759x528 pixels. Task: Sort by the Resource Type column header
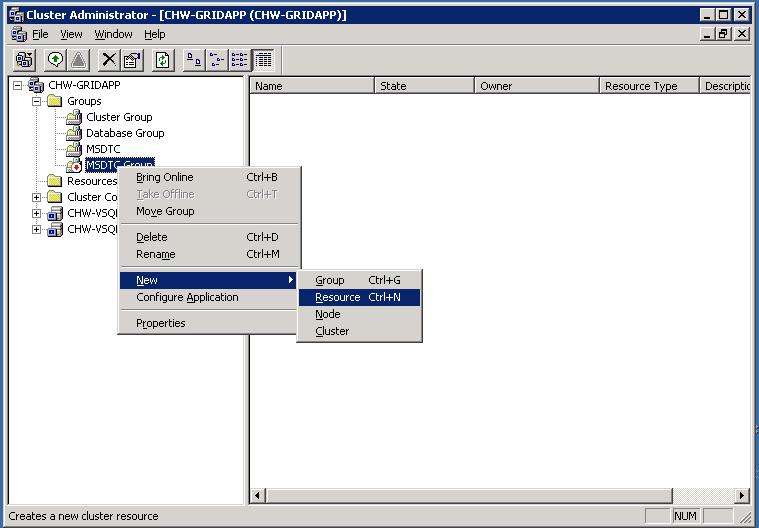coord(650,86)
